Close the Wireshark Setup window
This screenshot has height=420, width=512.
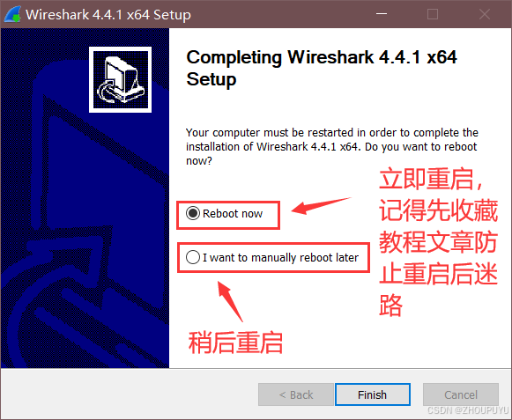click(x=485, y=14)
